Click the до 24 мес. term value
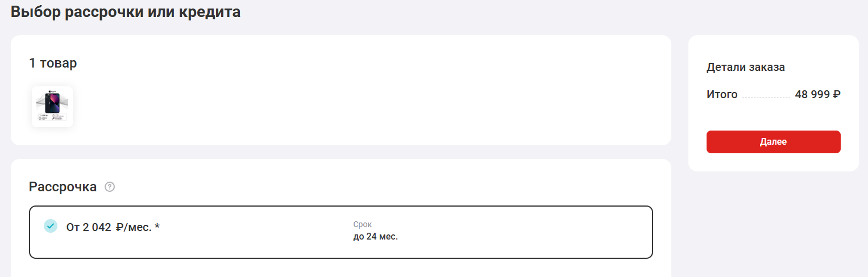The image size is (868, 277). 376,237
